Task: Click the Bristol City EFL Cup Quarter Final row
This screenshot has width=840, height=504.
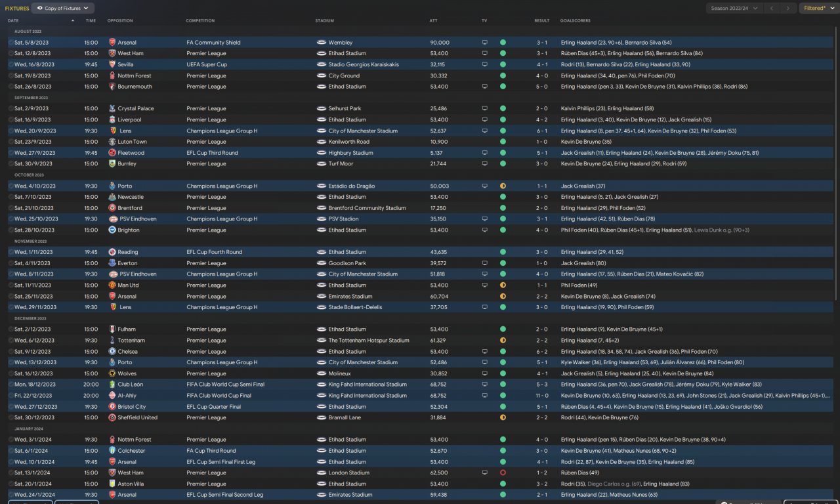Action: [420, 407]
